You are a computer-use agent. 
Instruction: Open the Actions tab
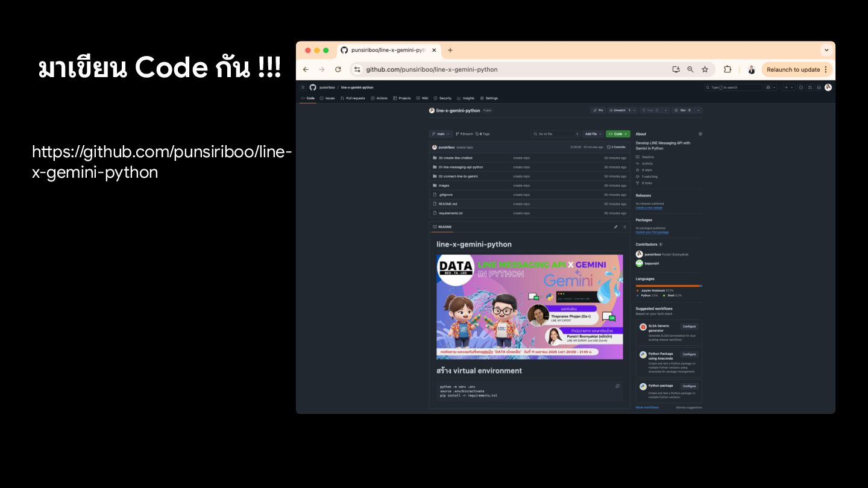[x=379, y=98]
